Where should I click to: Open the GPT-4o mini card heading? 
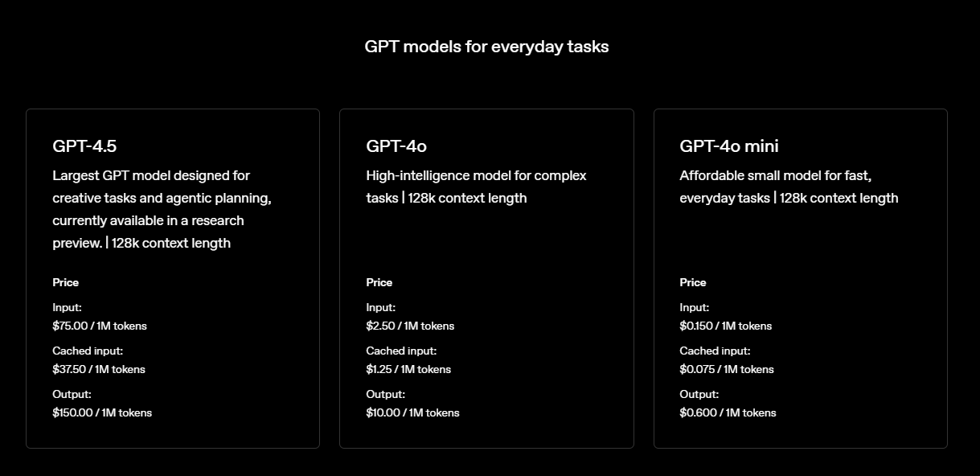(729, 146)
